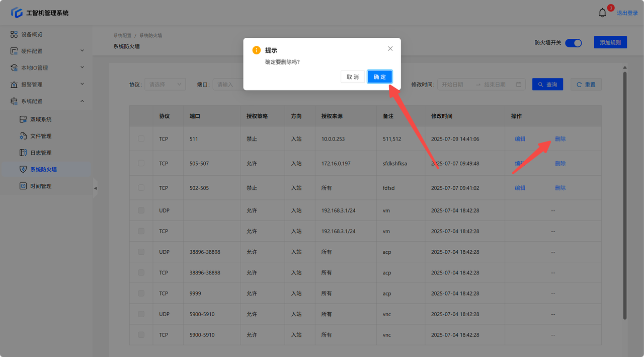Click the warning icon in the 提示 dialog
The width and height of the screenshot is (644, 357).
tap(257, 50)
